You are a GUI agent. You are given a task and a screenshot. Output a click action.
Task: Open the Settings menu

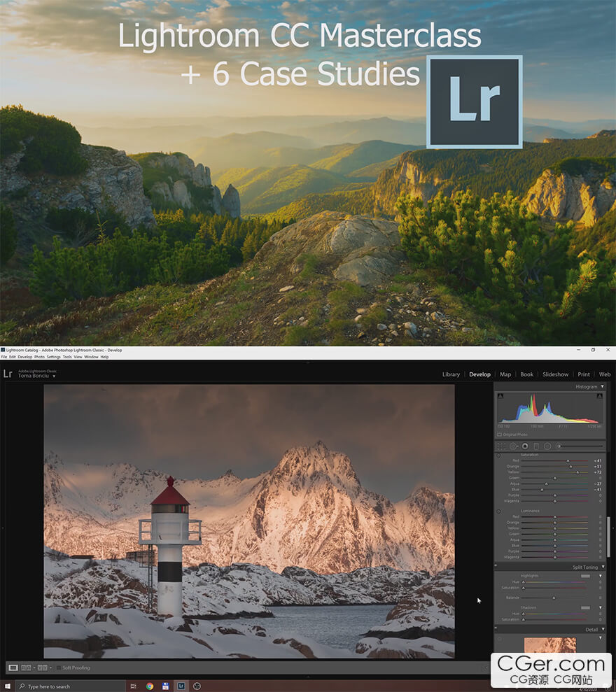pyautogui.click(x=53, y=357)
